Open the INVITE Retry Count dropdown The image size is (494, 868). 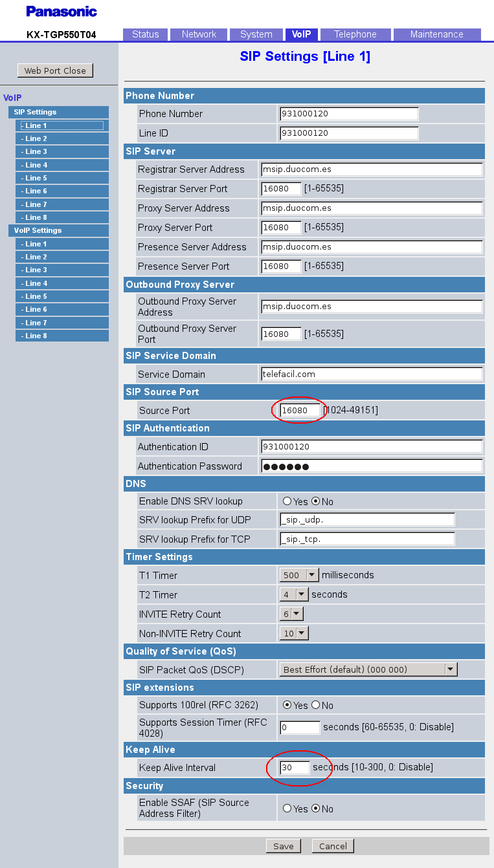click(291, 614)
